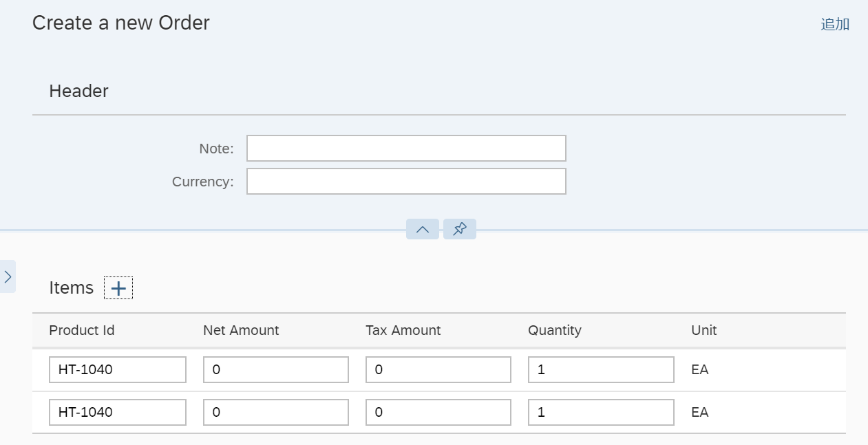This screenshot has height=445, width=868.
Task: Click the Product Id column header
Action: click(82, 330)
